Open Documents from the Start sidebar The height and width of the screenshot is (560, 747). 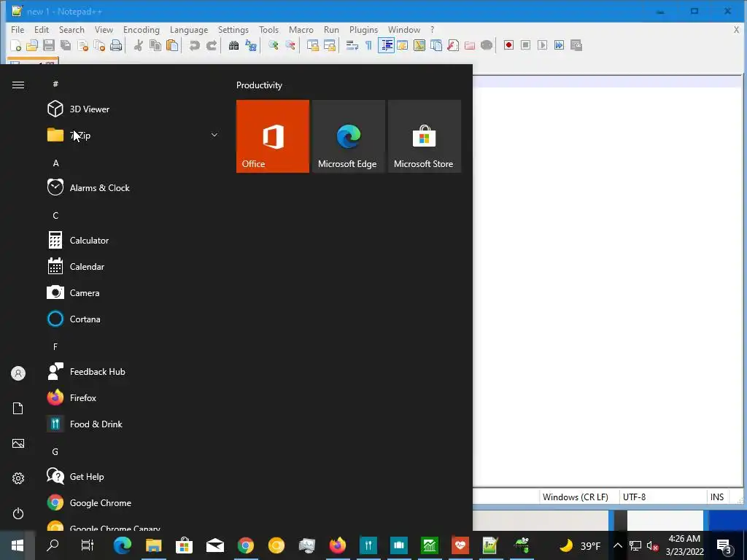(x=18, y=408)
